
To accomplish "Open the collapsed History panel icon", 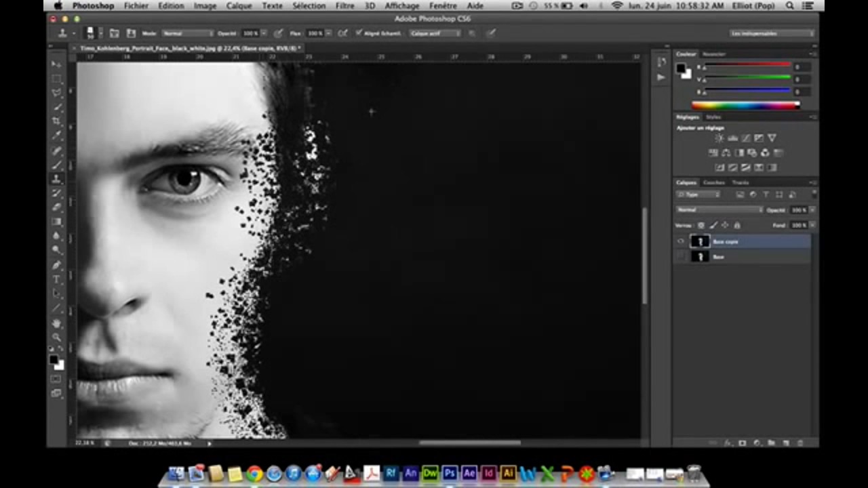I will coord(661,62).
